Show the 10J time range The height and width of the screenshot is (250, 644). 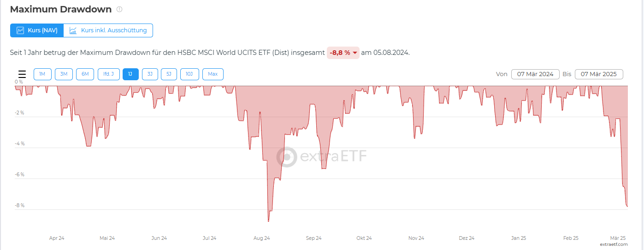(189, 74)
